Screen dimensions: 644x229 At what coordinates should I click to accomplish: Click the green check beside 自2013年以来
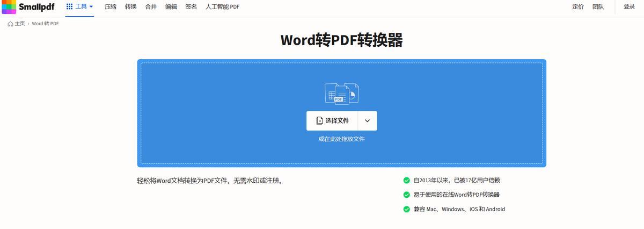click(406, 181)
